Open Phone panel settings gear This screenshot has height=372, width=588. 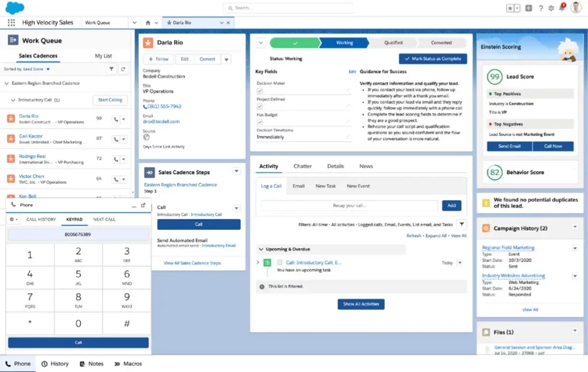[14, 219]
